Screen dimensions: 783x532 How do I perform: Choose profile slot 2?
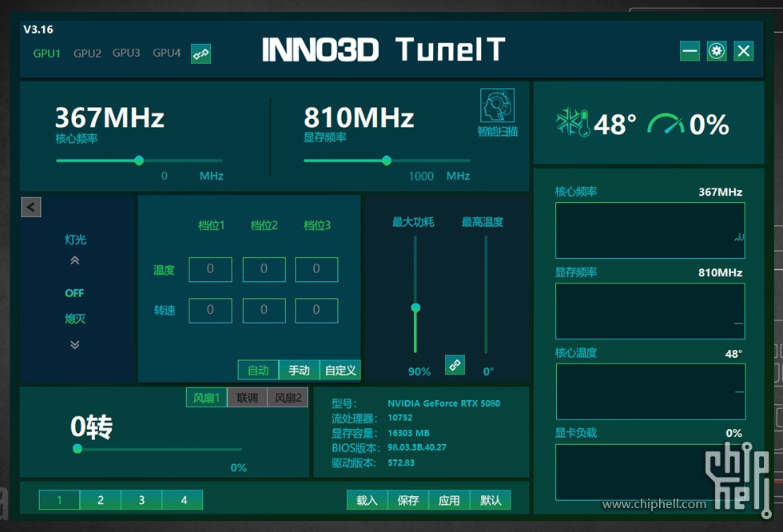point(101,500)
